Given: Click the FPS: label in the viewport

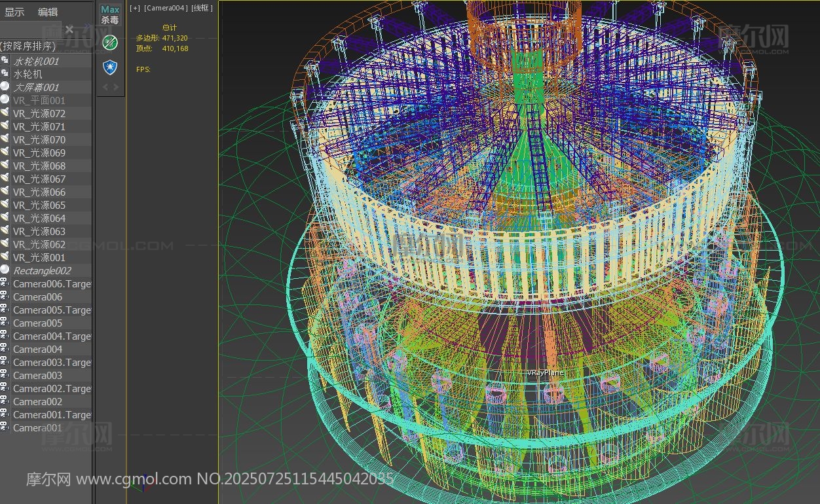Looking at the screenshot, I should tap(143, 69).
